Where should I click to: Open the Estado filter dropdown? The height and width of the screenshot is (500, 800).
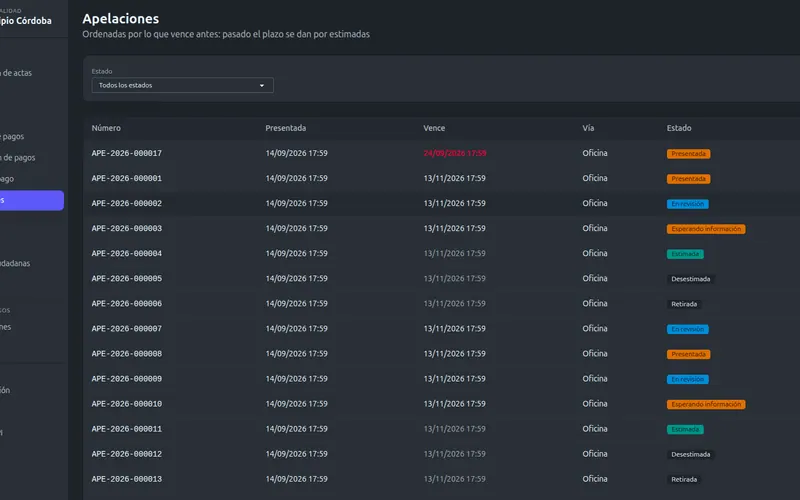click(182, 85)
